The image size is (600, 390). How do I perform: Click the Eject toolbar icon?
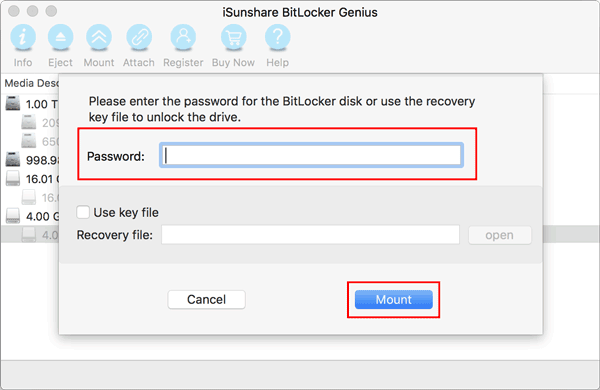(x=60, y=37)
